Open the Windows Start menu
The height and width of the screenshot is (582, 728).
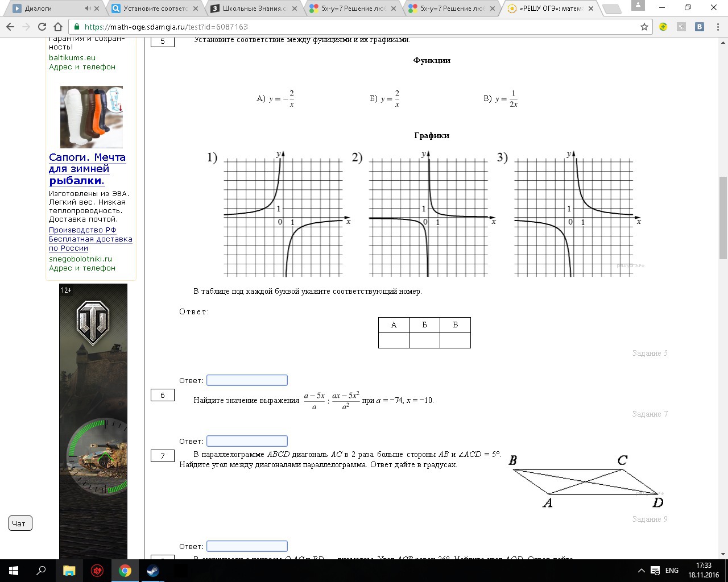click(x=14, y=571)
